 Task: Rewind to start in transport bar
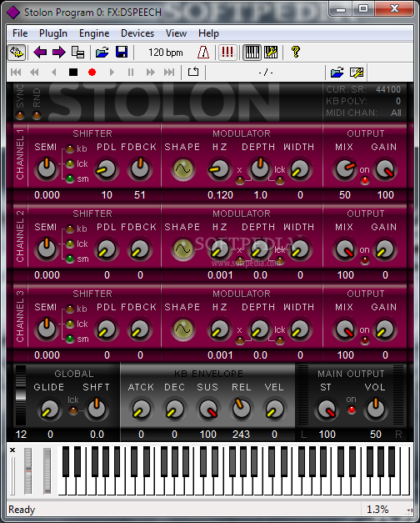point(16,73)
